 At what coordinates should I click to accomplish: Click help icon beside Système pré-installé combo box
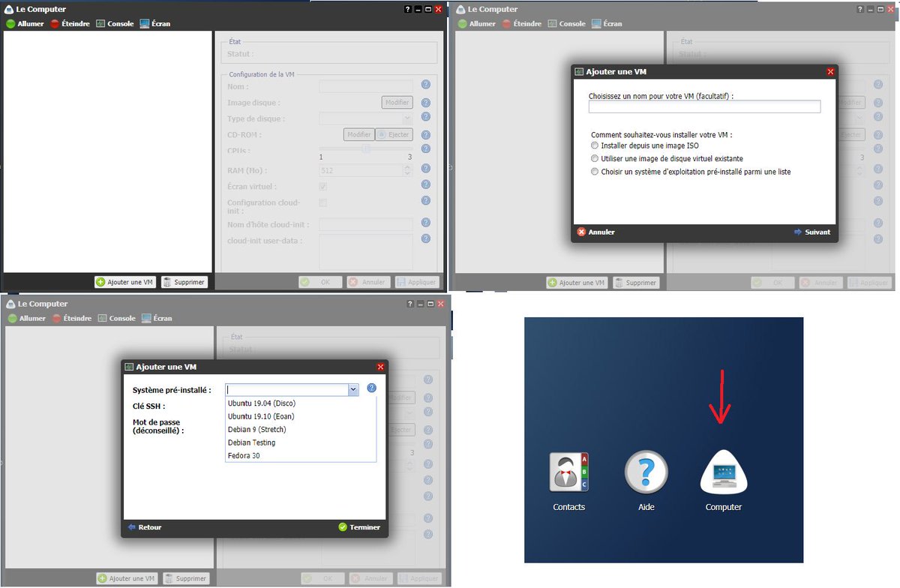click(371, 389)
